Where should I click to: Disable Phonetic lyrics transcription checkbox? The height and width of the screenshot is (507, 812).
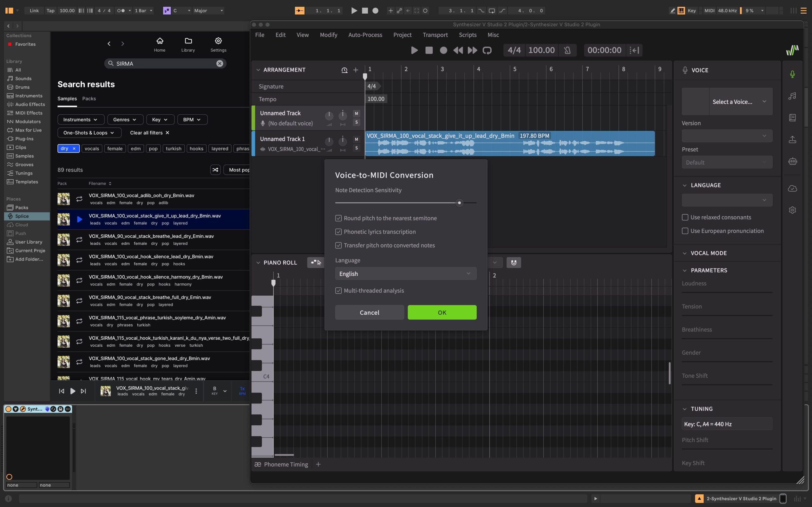tap(338, 232)
